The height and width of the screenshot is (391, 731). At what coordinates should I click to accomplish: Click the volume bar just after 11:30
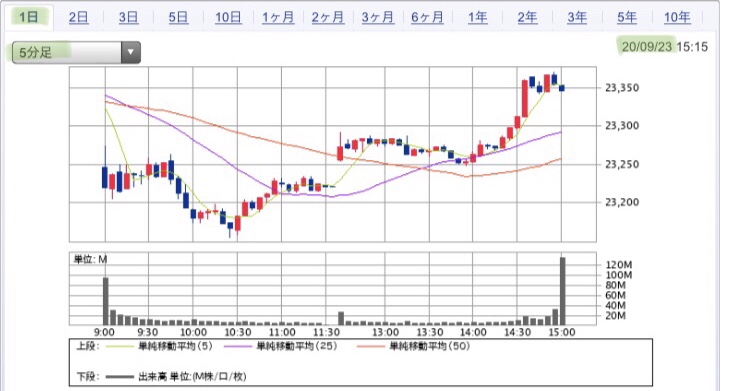click(x=341, y=318)
